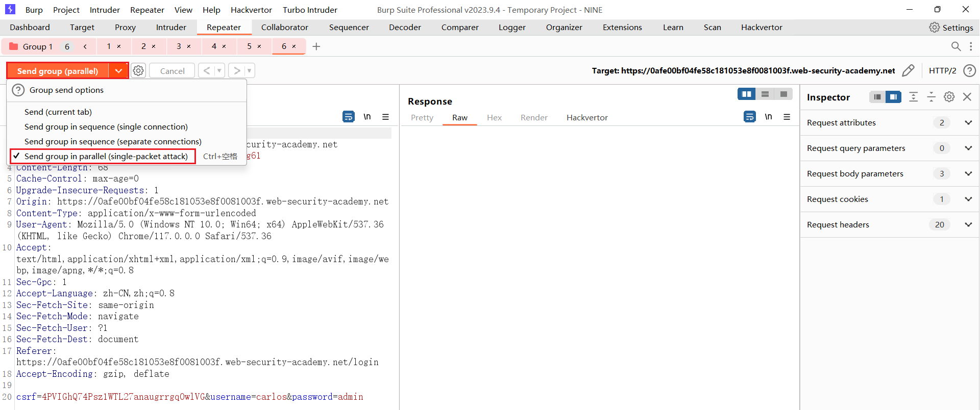Screen dimensions: 980x410
Task: Choose Send group in sequence (separate connections)
Action: (127, 141)
